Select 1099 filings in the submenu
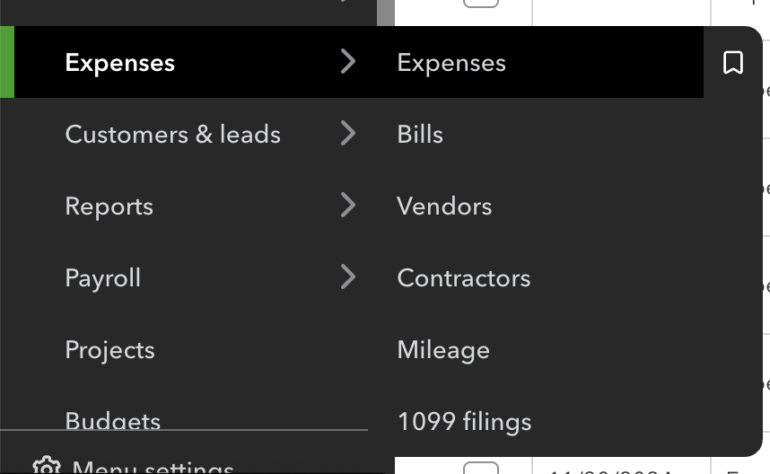This screenshot has width=770, height=474. (x=464, y=421)
